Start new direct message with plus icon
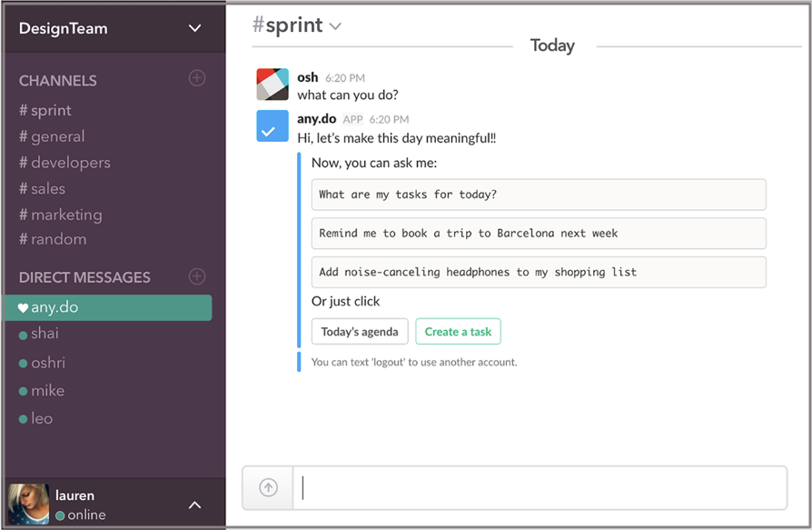This screenshot has width=812, height=530. click(197, 276)
